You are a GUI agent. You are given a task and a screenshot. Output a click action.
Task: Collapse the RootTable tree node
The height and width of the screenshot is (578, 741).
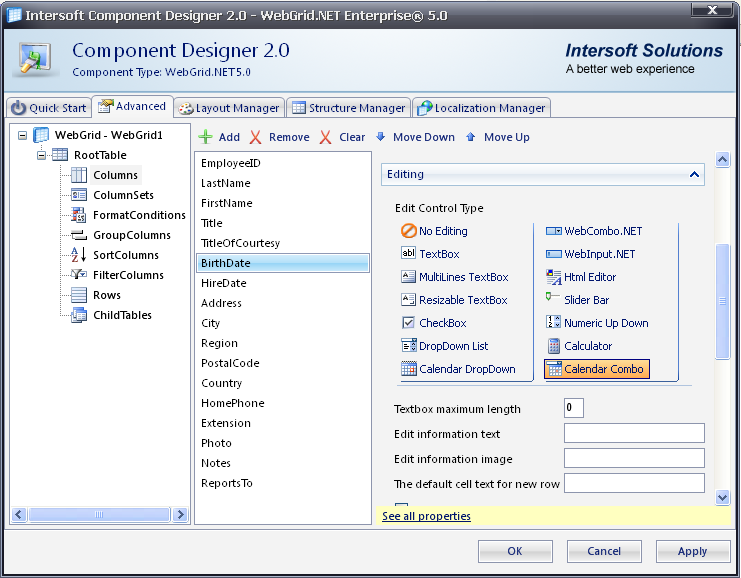click(42, 155)
